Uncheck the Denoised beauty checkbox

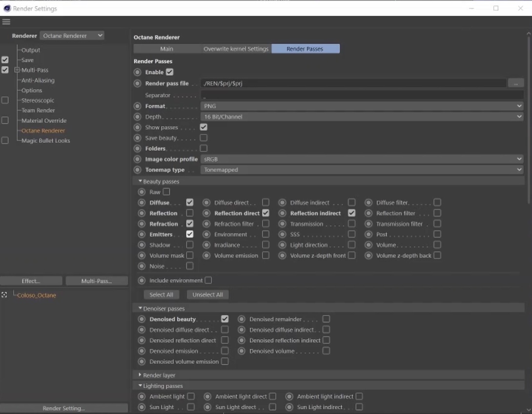click(x=225, y=319)
